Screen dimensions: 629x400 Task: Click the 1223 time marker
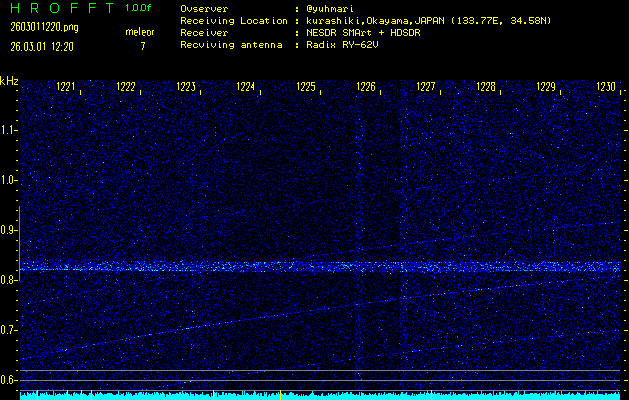coord(186,87)
